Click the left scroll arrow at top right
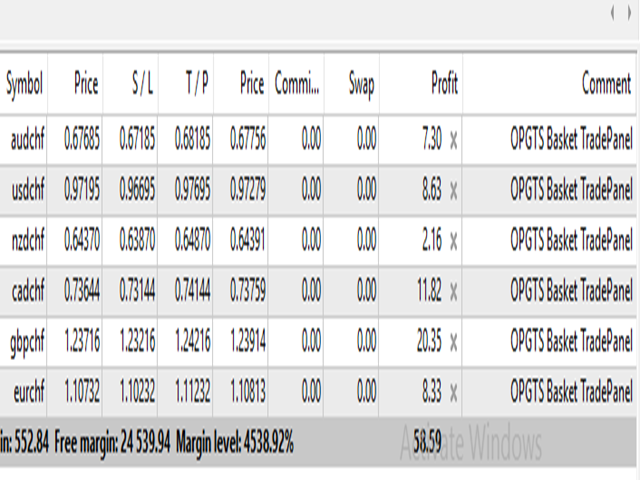Screen dimensions: 640x480 [x=613, y=13]
